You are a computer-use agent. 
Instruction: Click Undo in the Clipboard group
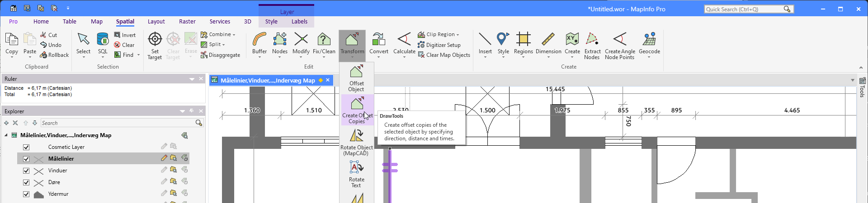[51, 45]
